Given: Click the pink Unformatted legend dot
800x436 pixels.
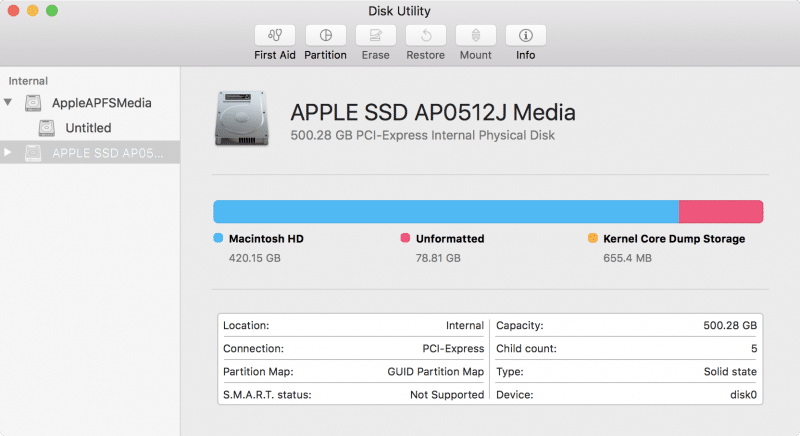Looking at the screenshot, I should pos(405,238).
